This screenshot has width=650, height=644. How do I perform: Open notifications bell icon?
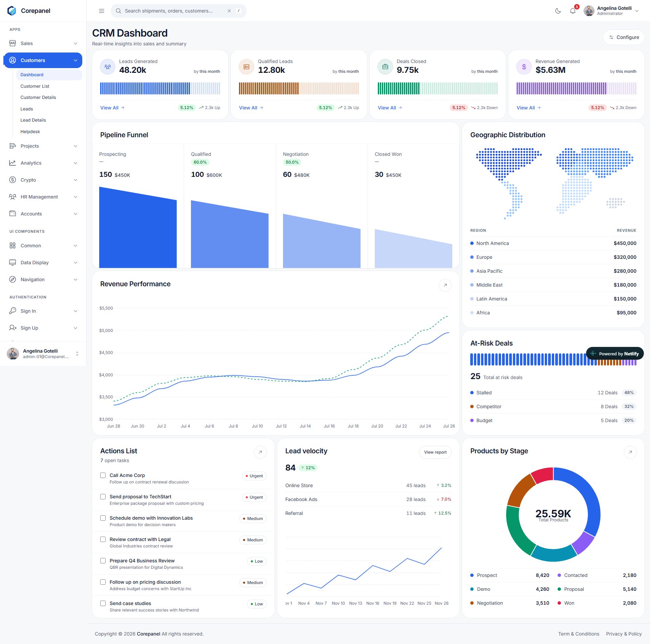pos(572,11)
